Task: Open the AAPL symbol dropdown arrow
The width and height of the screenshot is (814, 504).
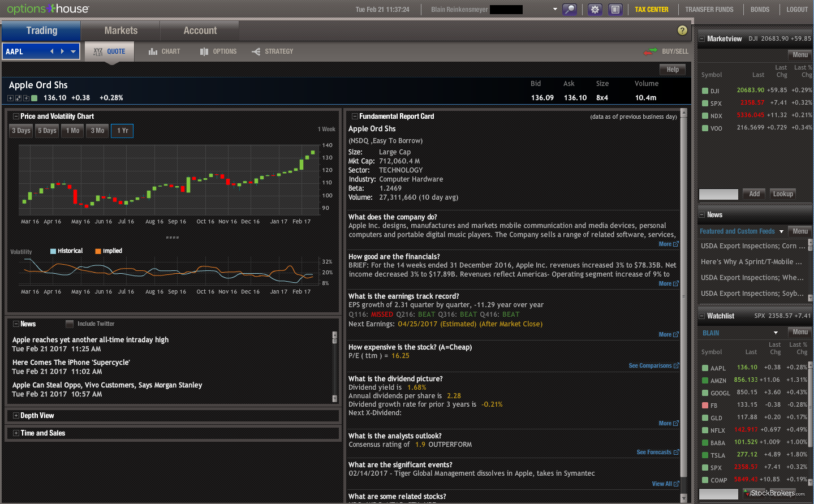Action: (x=74, y=51)
